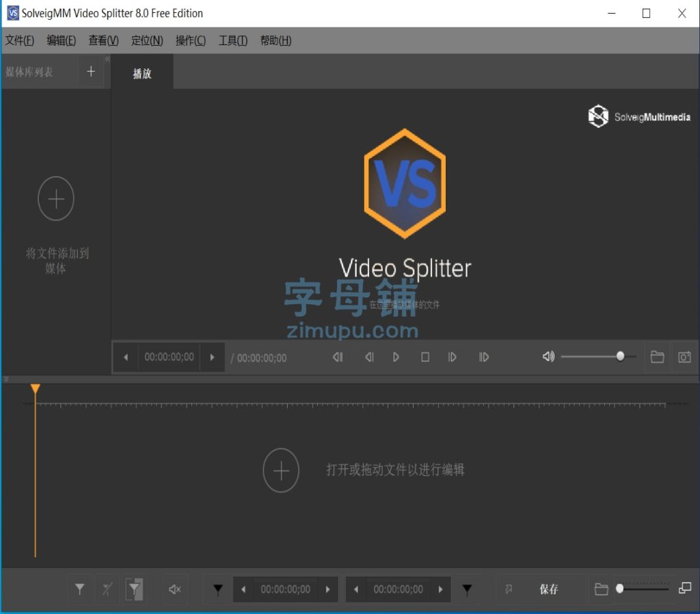The width and height of the screenshot is (700, 614).
Task: Set the fragment start marker triangle
Action: pos(218,590)
